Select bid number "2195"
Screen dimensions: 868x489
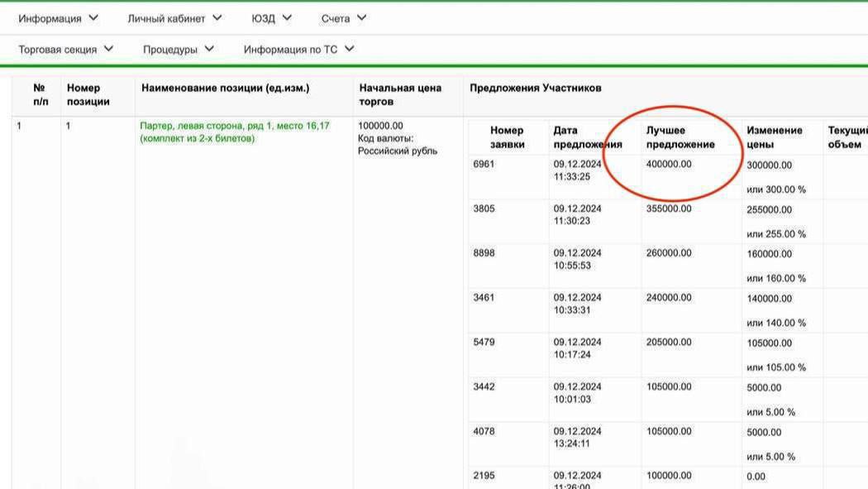[x=484, y=476]
